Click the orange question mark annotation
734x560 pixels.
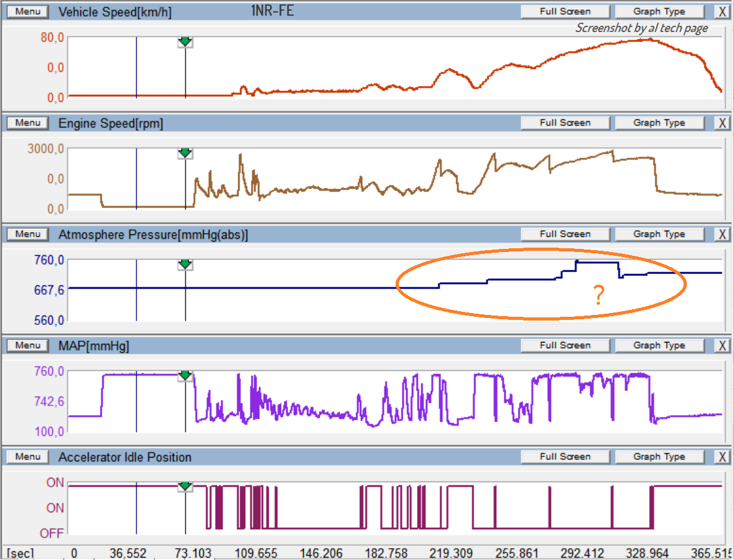coord(599,295)
